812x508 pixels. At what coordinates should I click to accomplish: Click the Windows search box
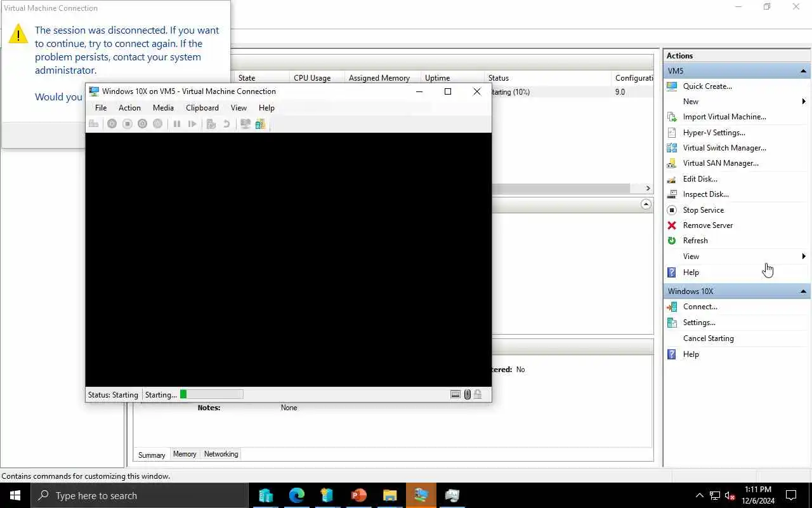[140, 496]
